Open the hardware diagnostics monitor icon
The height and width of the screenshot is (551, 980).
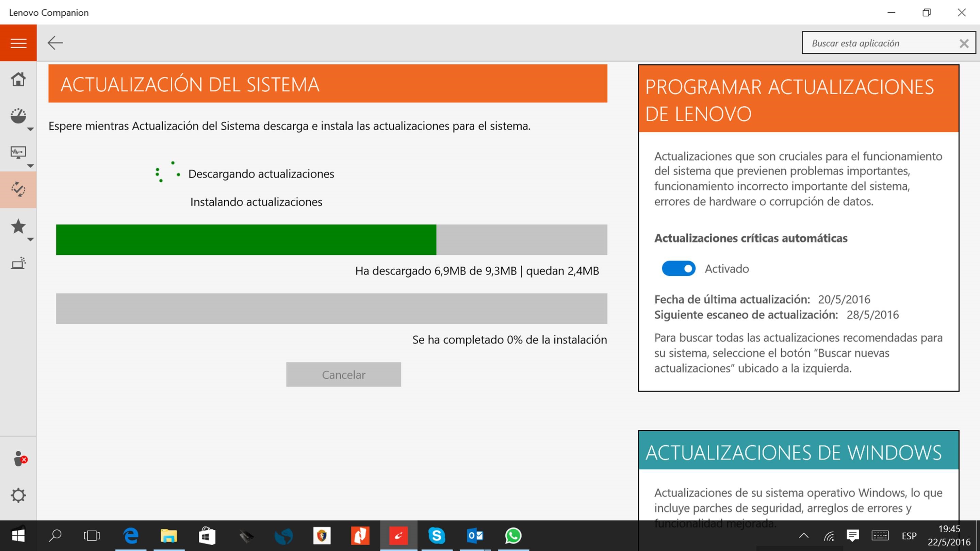click(x=18, y=152)
